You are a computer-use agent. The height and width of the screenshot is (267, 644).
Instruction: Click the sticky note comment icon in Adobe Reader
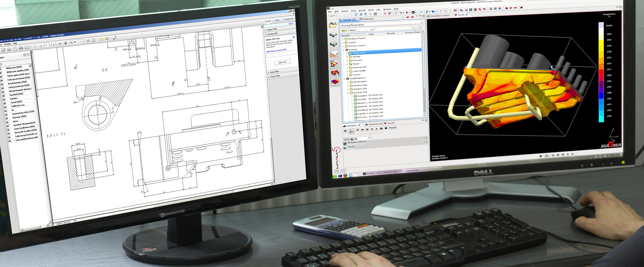[101, 39]
